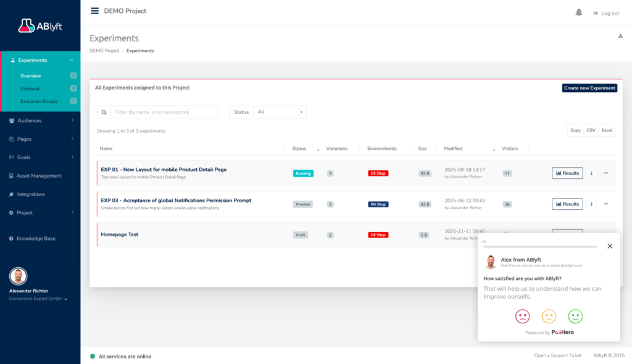The height and width of the screenshot is (364, 632).
Task: Click info icon for EXP 01 row
Action: (591, 173)
